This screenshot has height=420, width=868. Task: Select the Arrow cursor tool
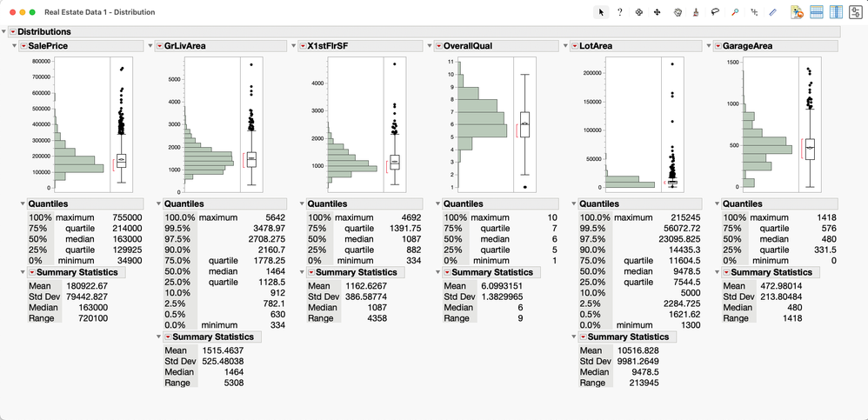tap(601, 12)
